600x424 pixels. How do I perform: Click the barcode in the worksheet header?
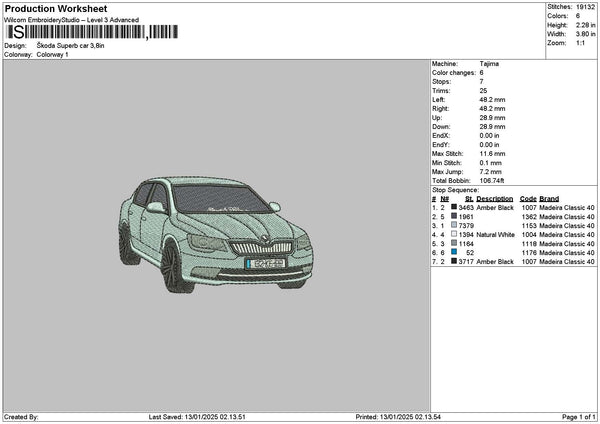point(94,33)
